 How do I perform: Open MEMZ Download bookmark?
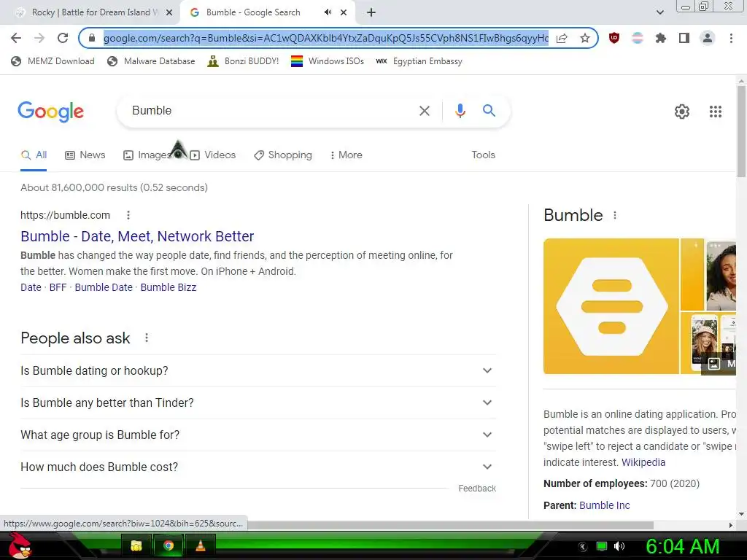53,61
